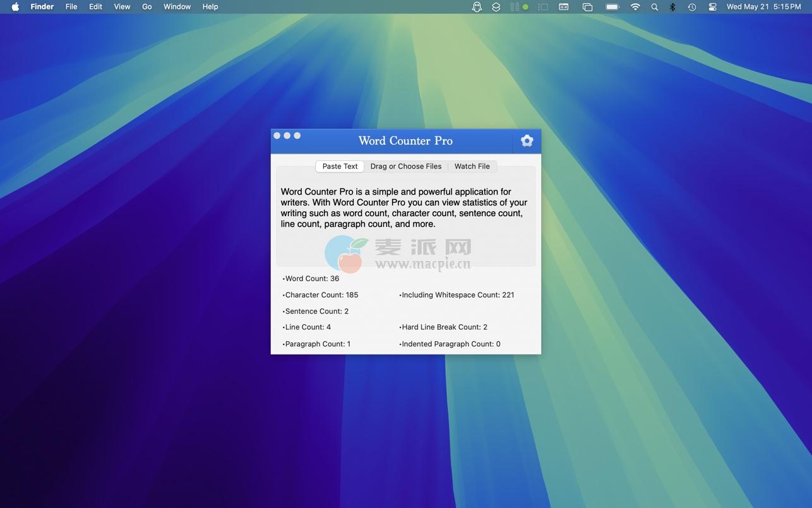Close the Word Counter Pro window
This screenshot has height=508, width=812.
(x=277, y=136)
